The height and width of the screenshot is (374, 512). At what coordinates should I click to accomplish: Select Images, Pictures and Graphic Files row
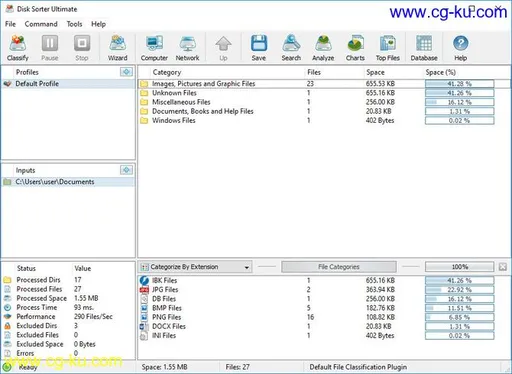click(x=323, y=84)
